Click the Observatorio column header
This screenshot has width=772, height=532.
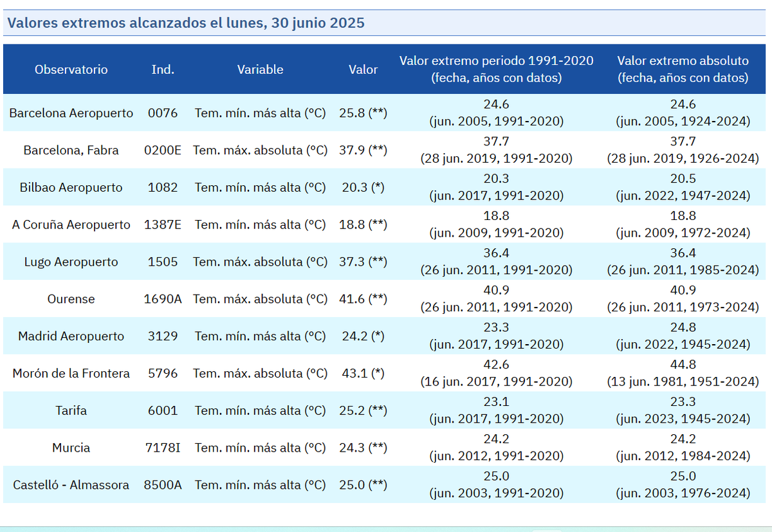(71, 69)
